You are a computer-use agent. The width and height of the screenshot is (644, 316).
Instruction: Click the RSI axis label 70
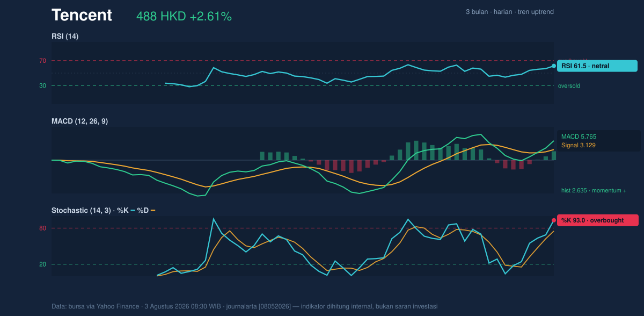point(42,61)
